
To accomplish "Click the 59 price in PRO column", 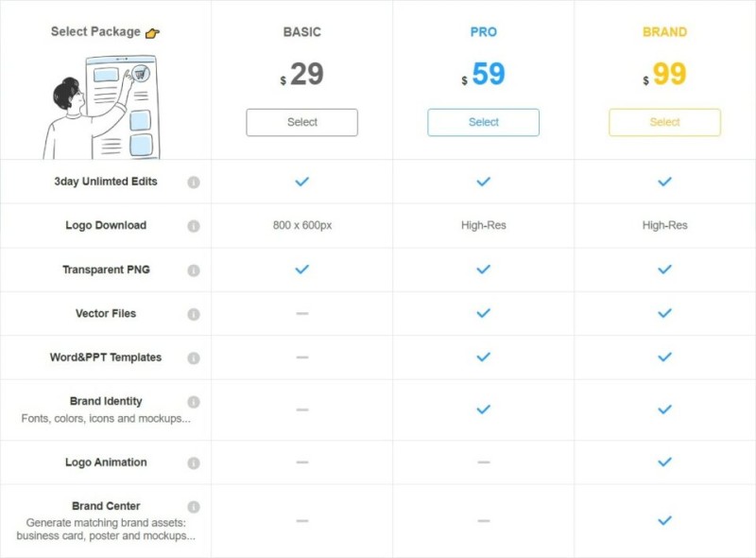I will [x=488, y=74].
